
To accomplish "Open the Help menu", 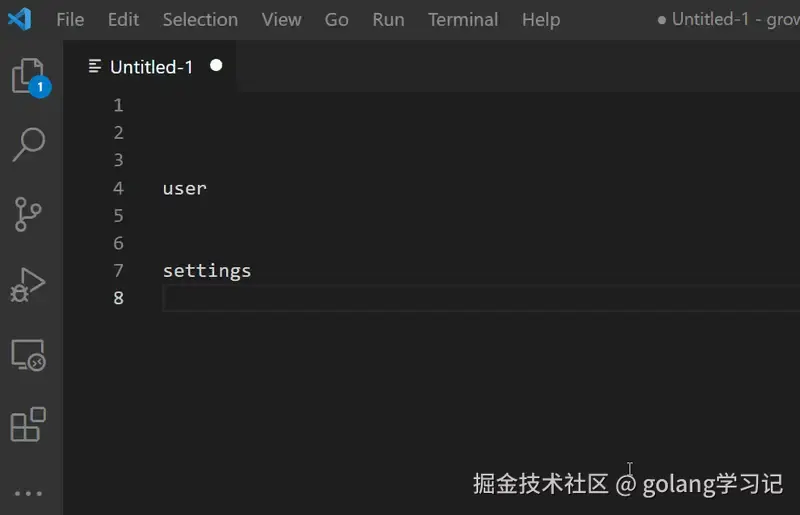I will coord(541,20).
